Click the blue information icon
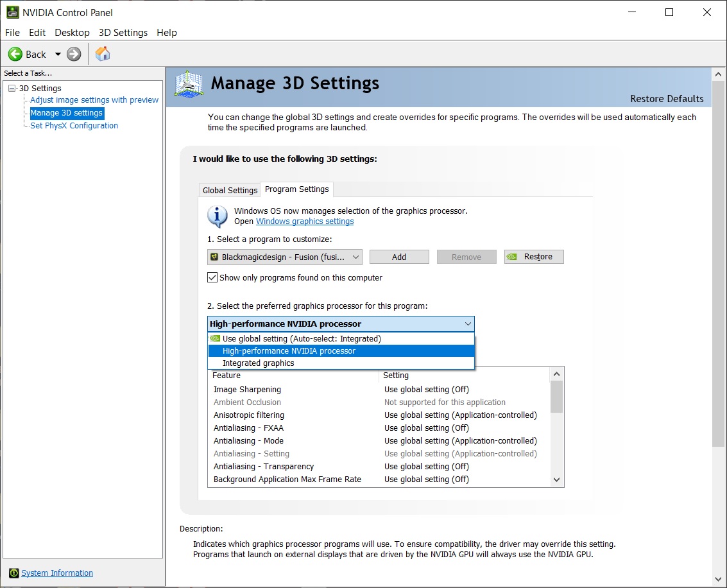 coord(217,216)
